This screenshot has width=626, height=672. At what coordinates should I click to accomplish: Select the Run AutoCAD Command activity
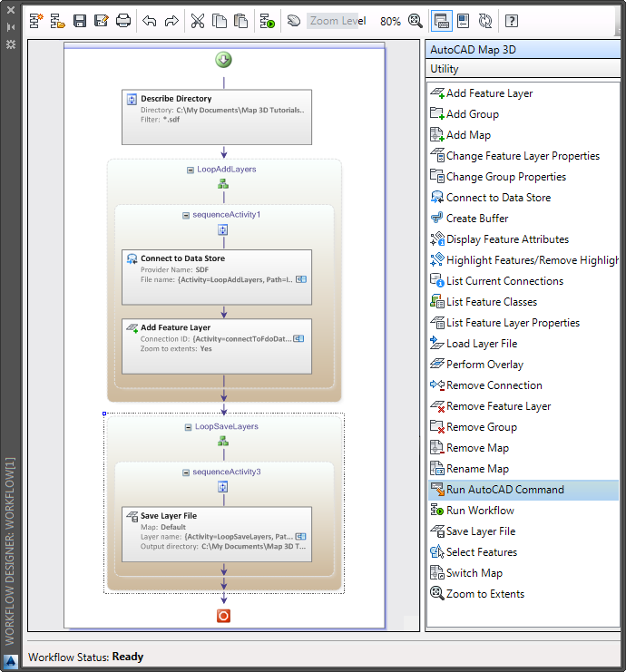(x=523, y=490)
